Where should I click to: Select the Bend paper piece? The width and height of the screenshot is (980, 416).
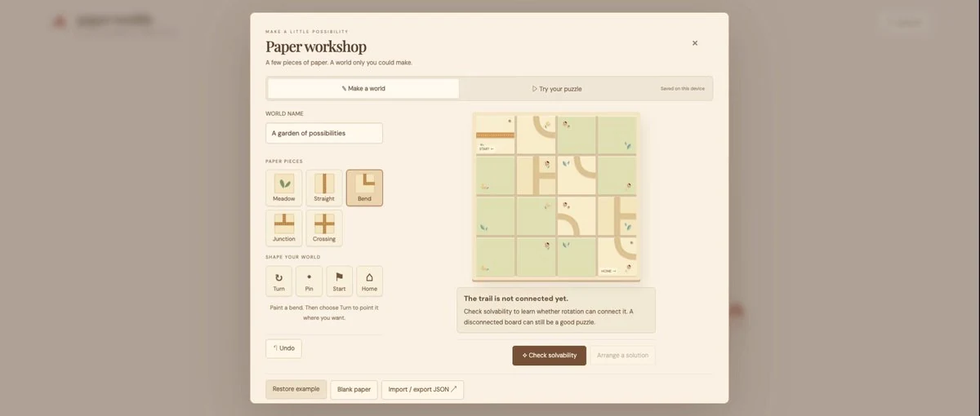(x=364, y=188)
